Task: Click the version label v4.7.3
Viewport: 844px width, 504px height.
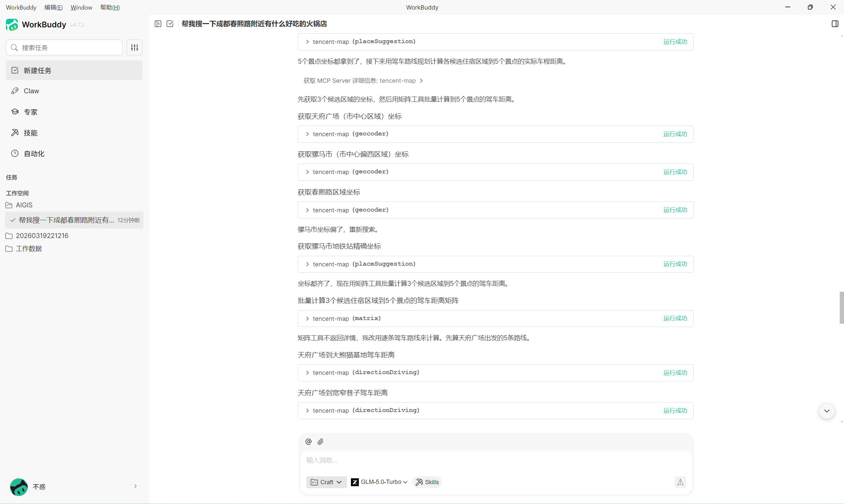Action: pos(77,25)
